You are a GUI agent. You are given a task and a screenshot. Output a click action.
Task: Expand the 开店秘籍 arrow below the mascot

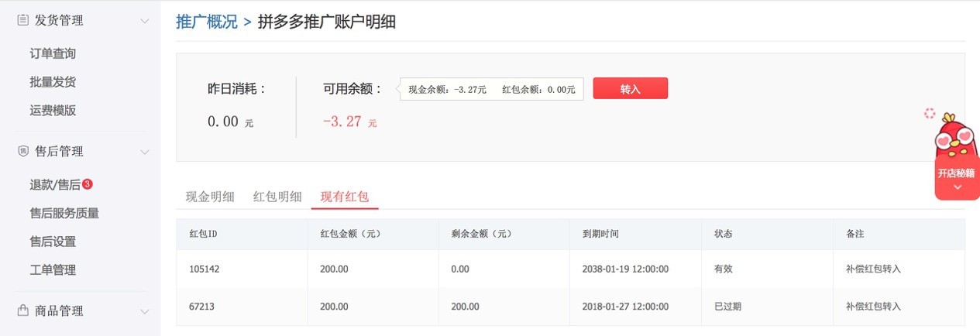click(958, 187)
